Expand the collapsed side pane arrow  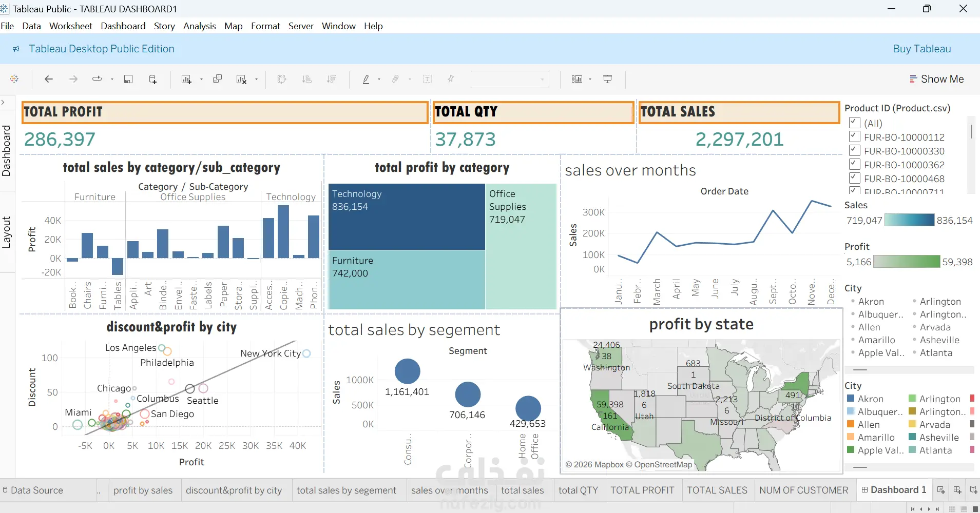(x=3, y=102)
